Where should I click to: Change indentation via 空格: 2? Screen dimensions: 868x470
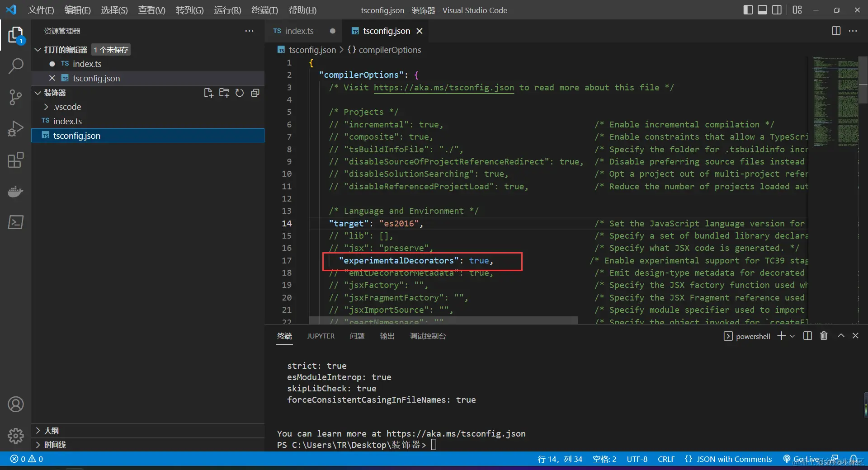tap(604, 459)
